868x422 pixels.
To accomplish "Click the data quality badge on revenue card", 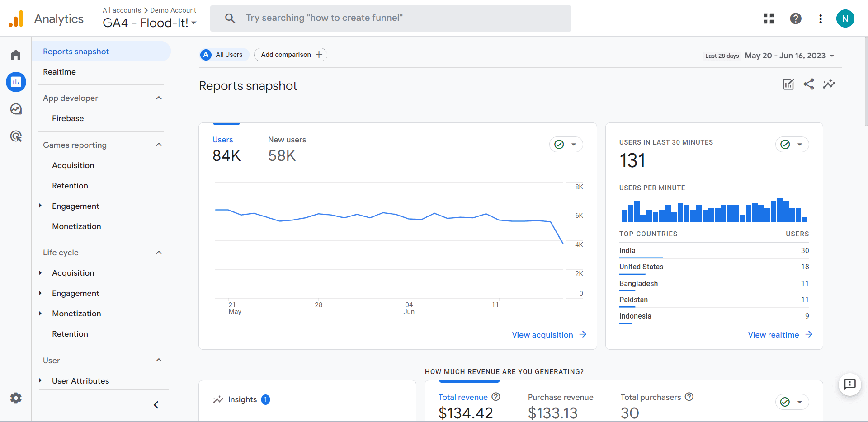I will point(785,402).
